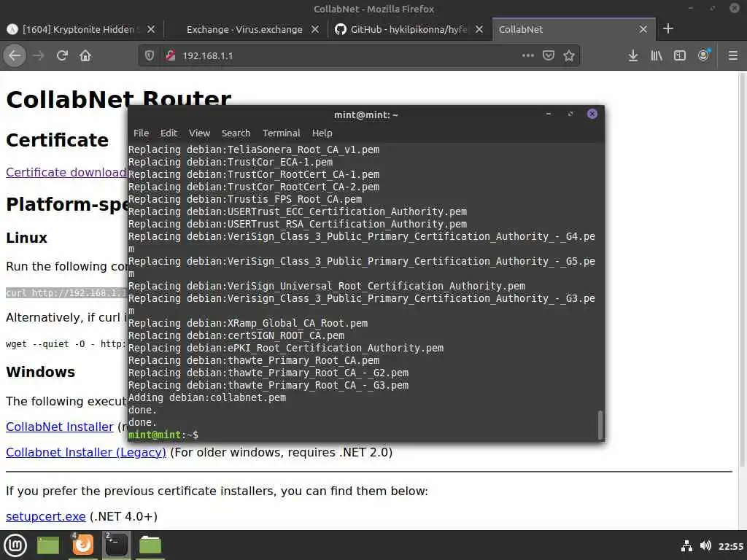Open terminal Edit menu
Screen dimensions: 747x560
tap(169, 133)
